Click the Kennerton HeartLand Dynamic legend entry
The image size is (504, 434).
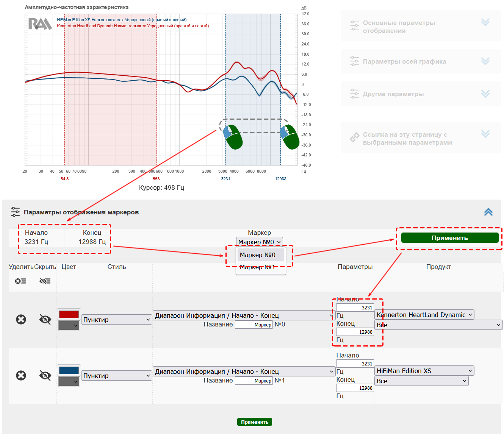(133, 26)
